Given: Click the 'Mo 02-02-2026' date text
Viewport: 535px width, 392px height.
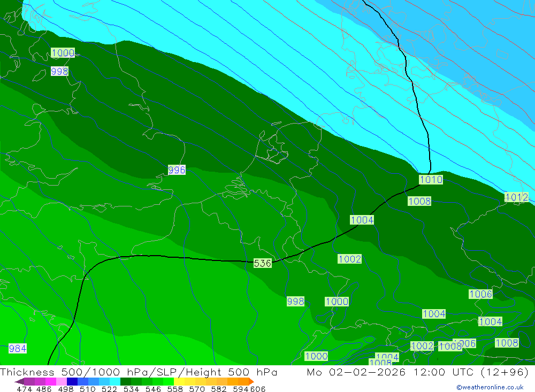Looking at the screenshot, I should (356, 372).
